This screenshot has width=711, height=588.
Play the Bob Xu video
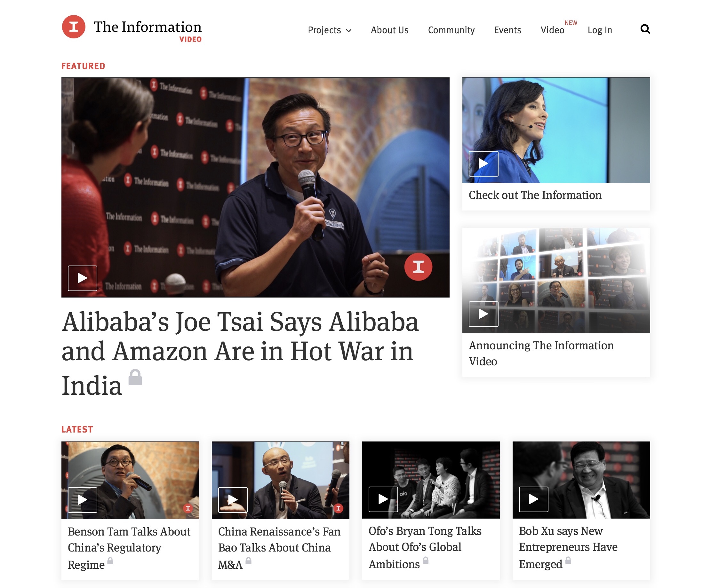click(534, 499)
